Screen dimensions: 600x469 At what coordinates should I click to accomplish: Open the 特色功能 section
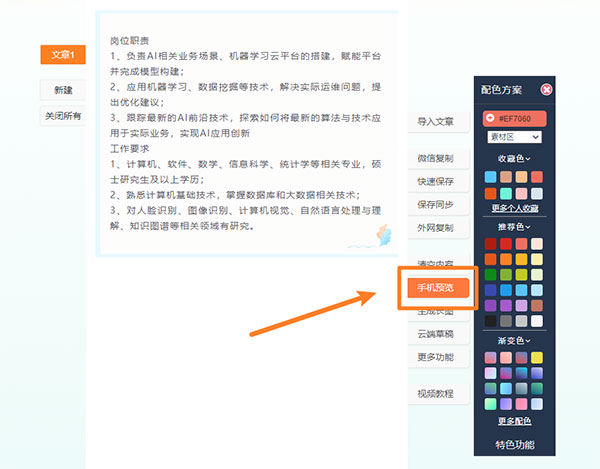point(515,444)
